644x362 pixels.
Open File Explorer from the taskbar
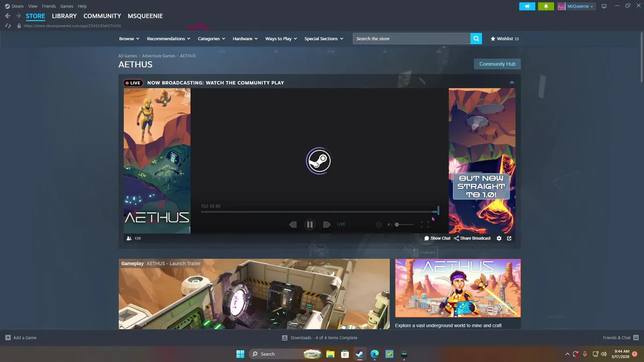(x=330, y=354)
